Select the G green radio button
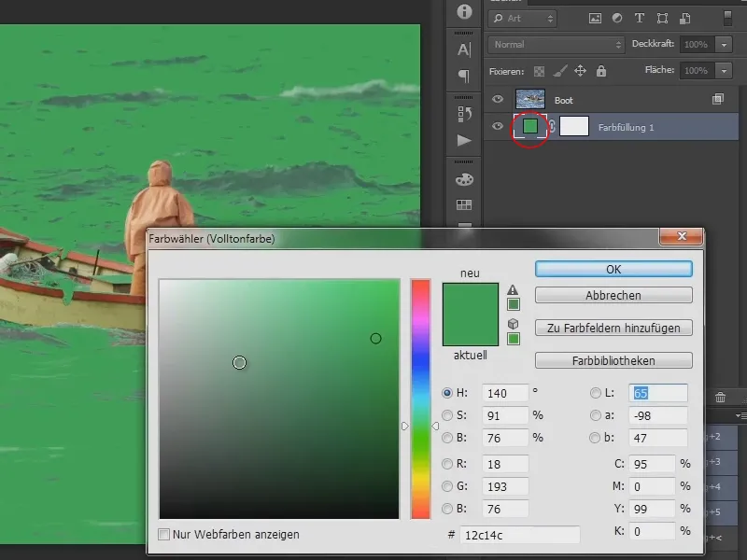Screen dimensions: 747x560 click(x=447, y=486)
